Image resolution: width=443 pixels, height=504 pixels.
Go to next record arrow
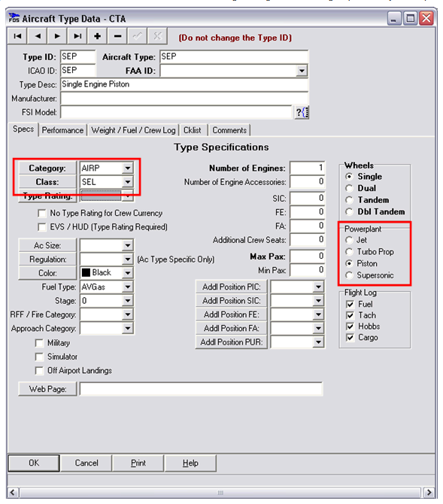pos(57,36)
